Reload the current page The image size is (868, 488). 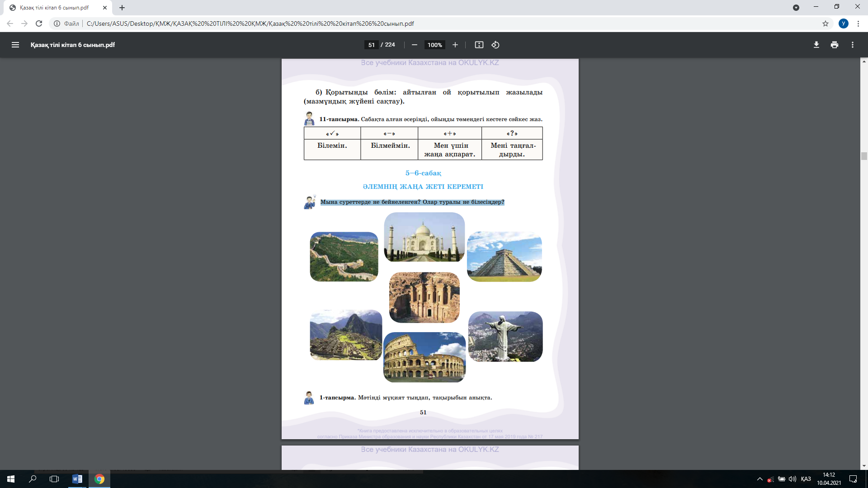click(x=39, y=23)
